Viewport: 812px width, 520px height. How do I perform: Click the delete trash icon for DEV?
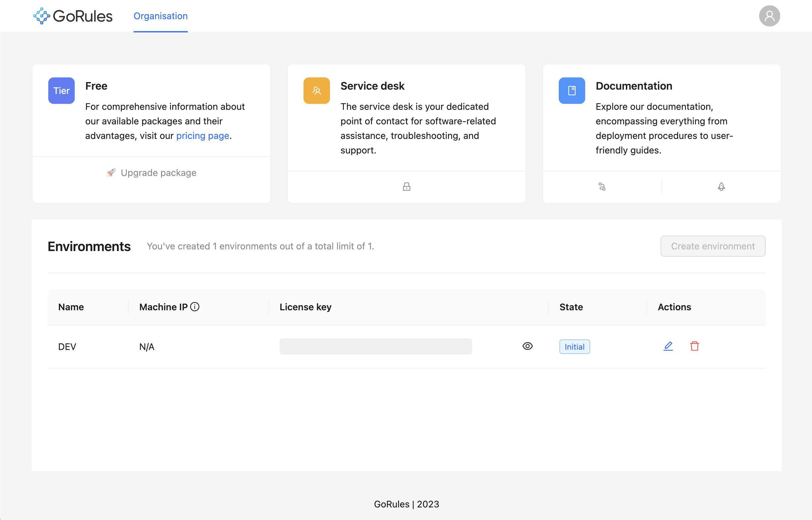694,346
